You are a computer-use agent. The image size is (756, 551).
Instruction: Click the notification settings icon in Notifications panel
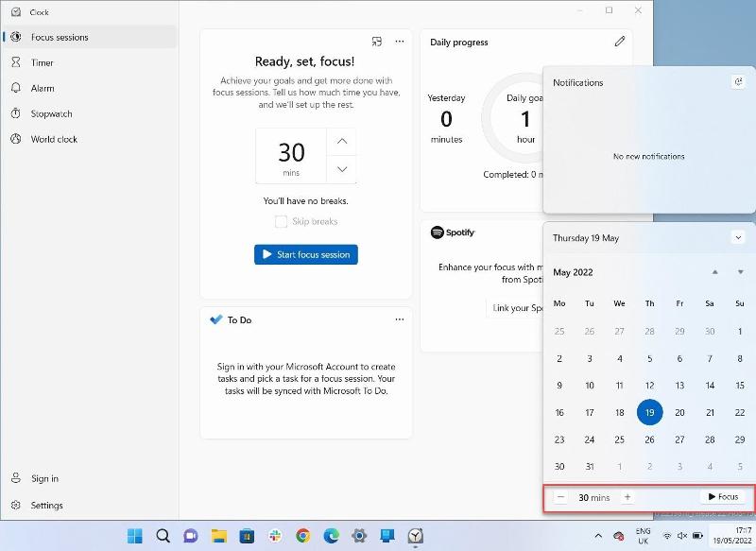(x=738, y=82)
